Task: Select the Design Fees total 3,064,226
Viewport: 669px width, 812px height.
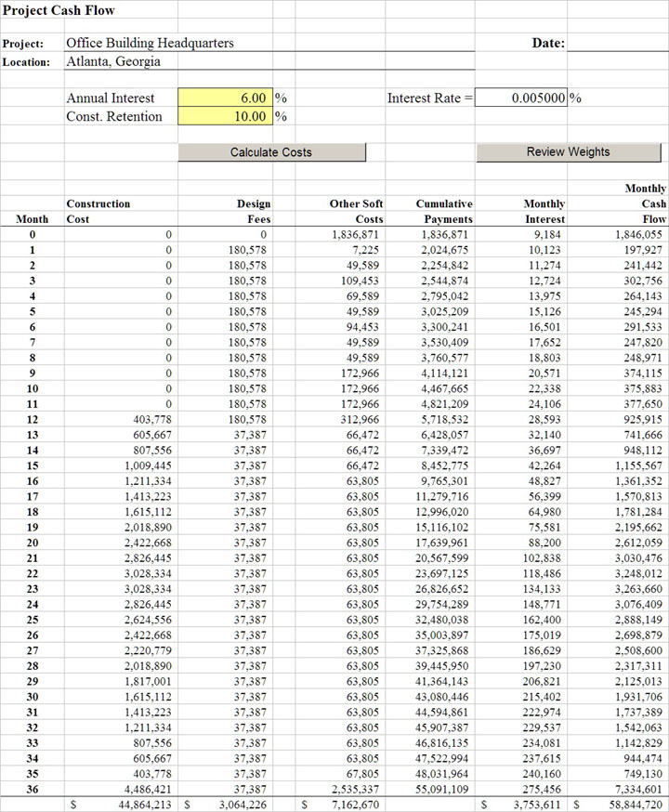Action: 236,804
